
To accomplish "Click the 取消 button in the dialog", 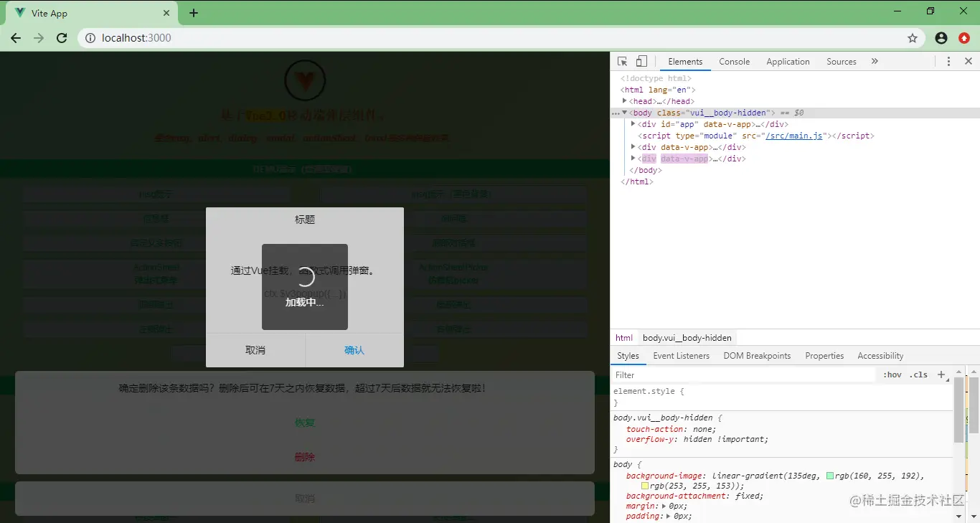I will [255, 350].
